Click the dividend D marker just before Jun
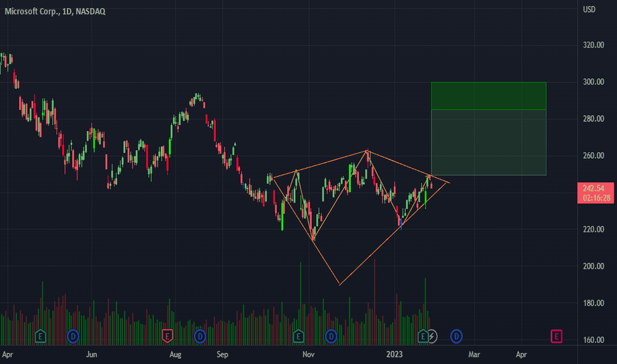Screen dimensions: 617x364 tap(73, 336)
